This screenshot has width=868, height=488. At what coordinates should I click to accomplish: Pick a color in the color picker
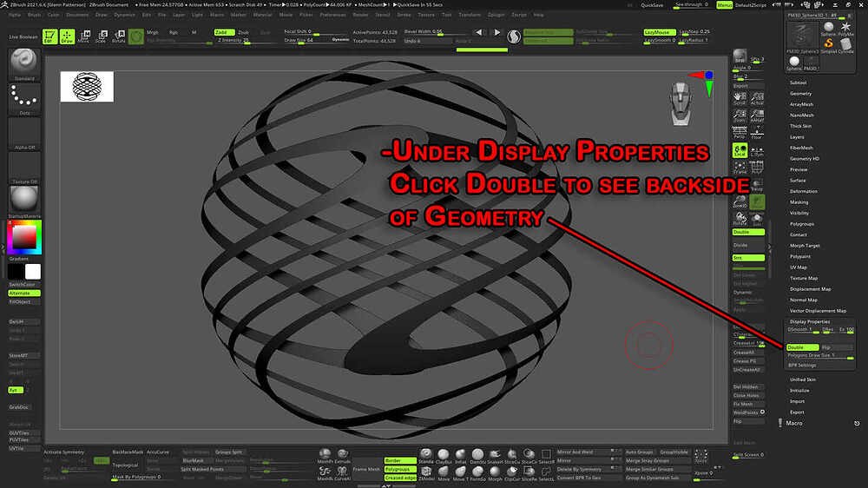pos(24,237)
